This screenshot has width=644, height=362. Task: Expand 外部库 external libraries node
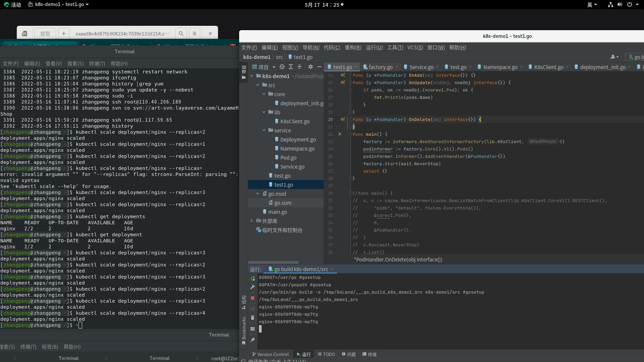coord(252,221)
